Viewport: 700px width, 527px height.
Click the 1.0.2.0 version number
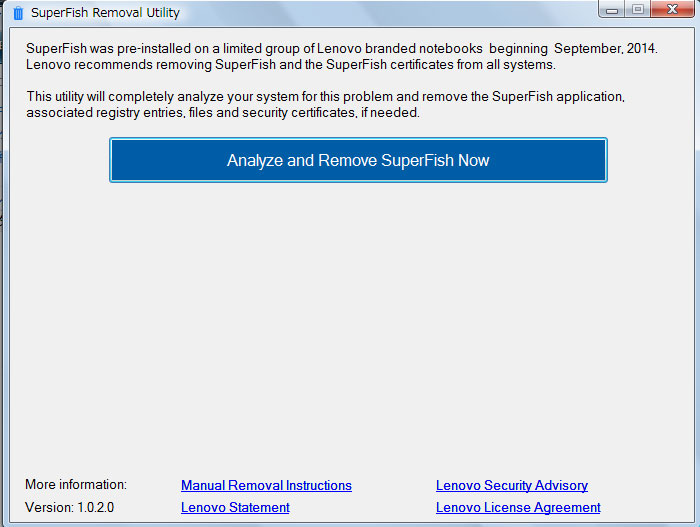pos(97,507)
